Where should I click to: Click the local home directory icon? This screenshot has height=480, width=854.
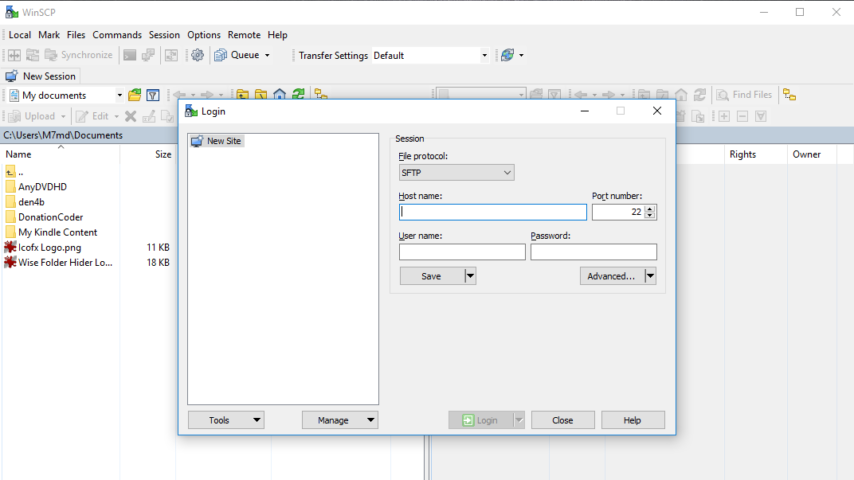(x=279, y=94)
